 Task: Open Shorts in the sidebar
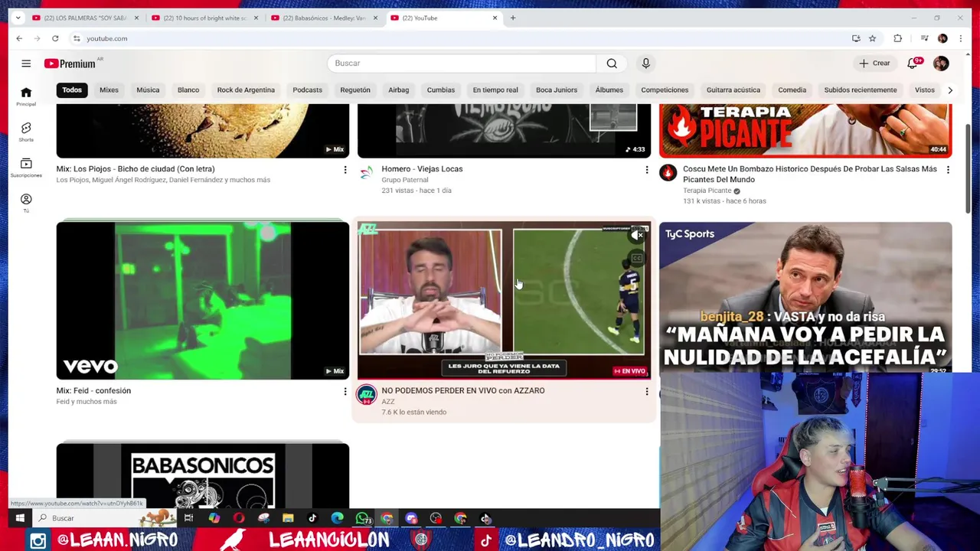click(x=26, y=132)
